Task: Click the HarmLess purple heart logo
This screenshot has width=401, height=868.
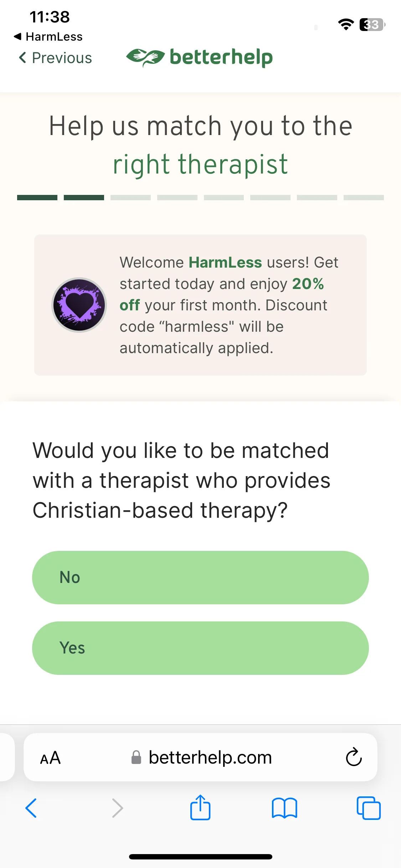Action: [x=79, y=305]
